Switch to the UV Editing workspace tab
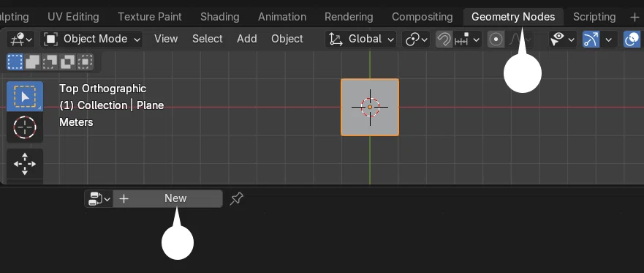The image size is (644, 273). [x=73, y=17]
